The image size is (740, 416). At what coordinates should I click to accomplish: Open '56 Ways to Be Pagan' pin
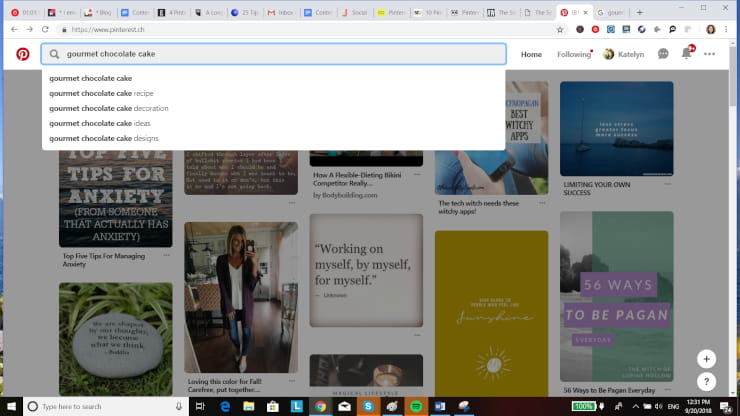616,297
